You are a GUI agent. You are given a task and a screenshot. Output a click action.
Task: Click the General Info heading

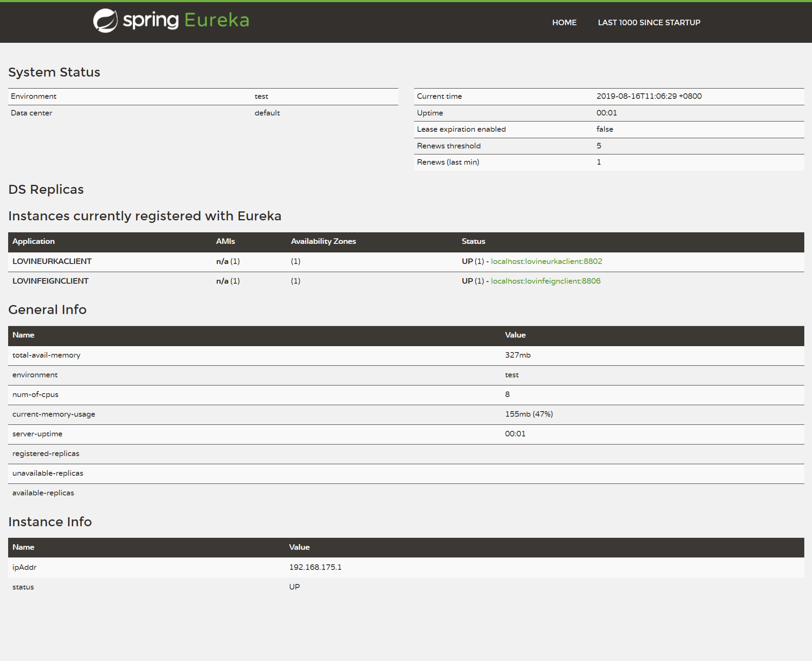point(47,310)
